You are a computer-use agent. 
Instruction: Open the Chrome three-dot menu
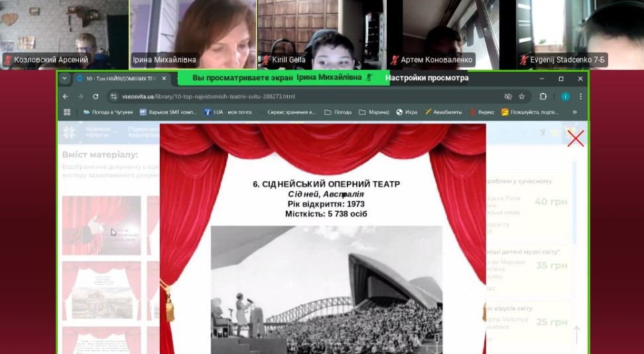(580, 96)
